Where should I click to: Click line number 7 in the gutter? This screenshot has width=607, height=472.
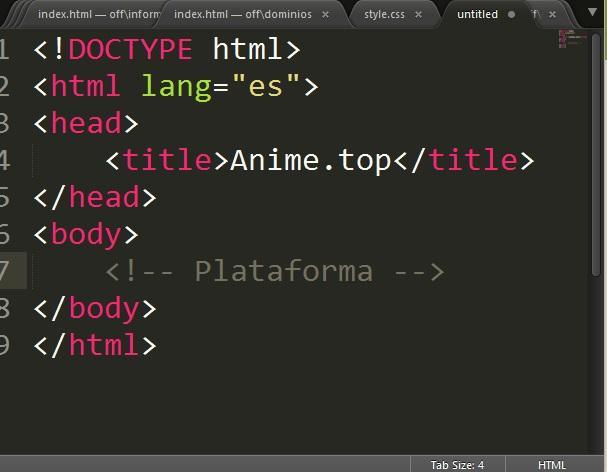[x=5, y=271]
